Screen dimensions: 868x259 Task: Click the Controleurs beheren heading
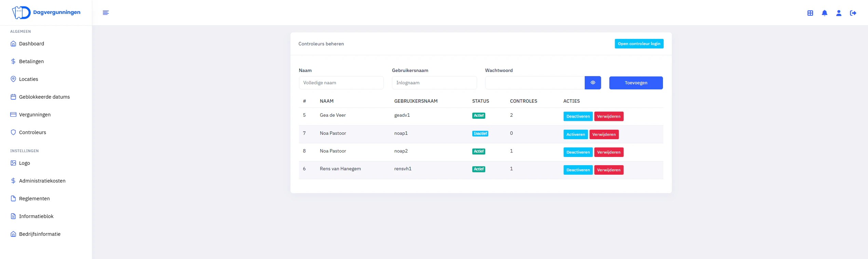click(x=321, y=44)
